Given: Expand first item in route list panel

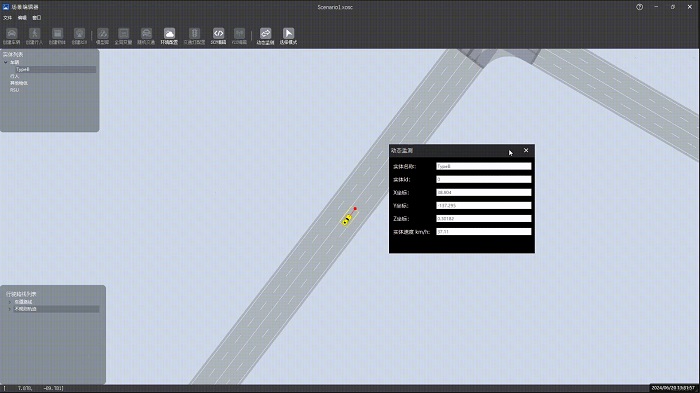Looking at the screenshot, I should coord(10,302).
